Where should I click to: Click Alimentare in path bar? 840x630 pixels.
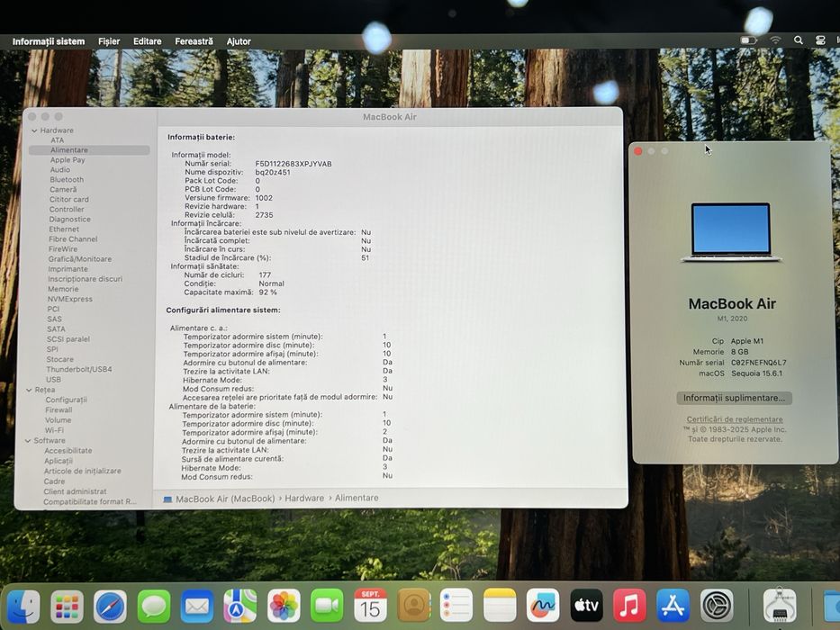[357, 498]
